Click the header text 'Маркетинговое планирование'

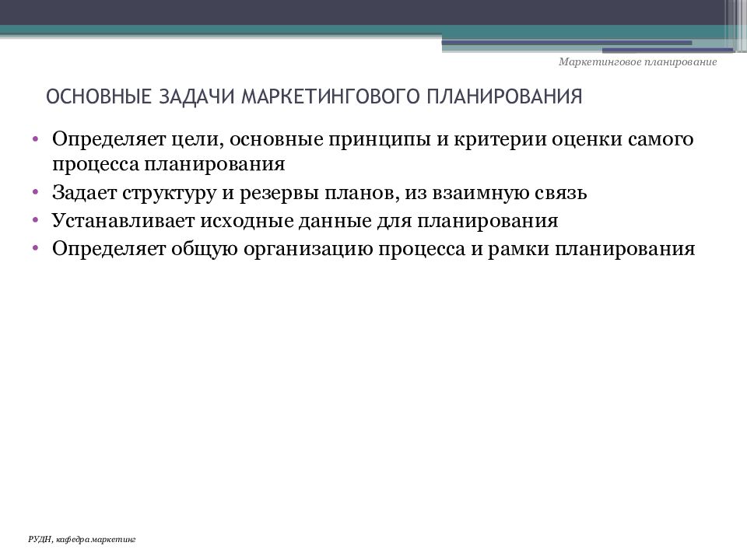(x=637, y=62)
